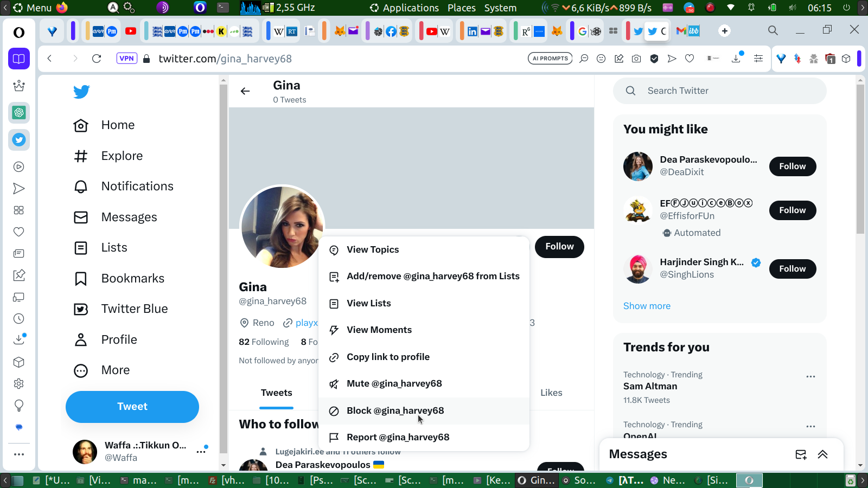The width and height of the screenshot is (868, 488).
Task: Click the Twitter bird logo
Action: (x=81, y=92)
